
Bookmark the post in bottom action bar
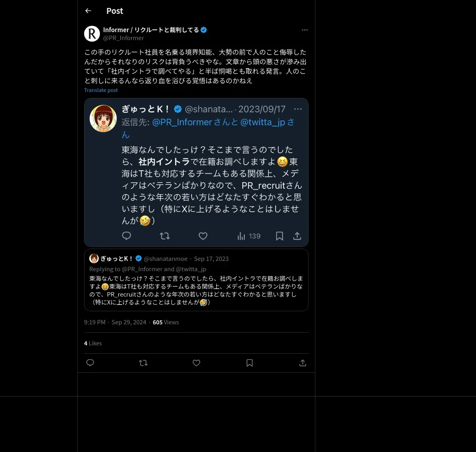pos(250,363)
